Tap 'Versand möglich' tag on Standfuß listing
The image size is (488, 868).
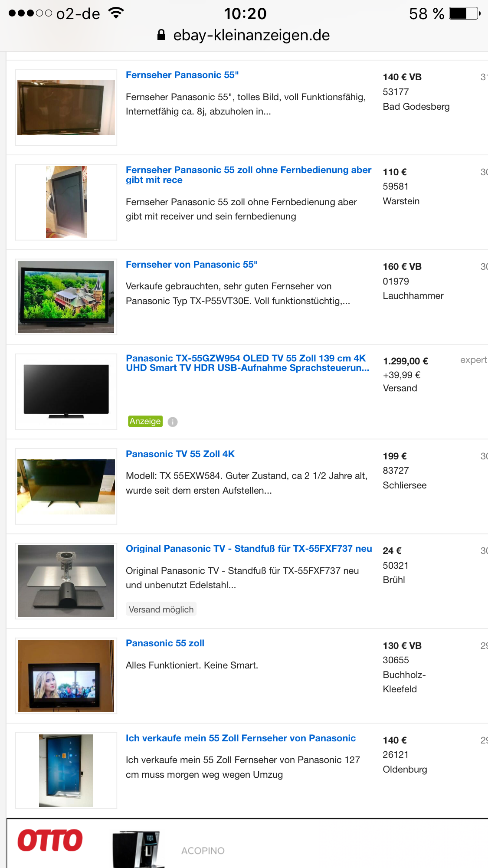pyautogui.click(x=161, y=609)
